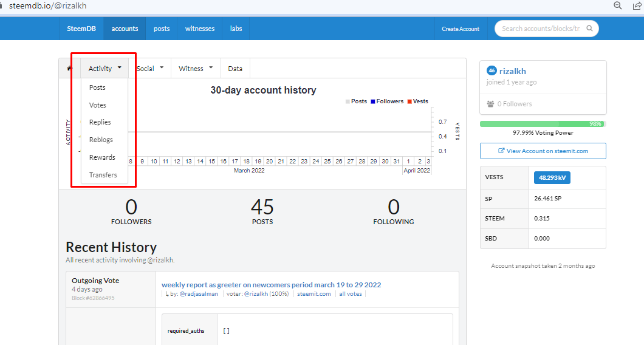Toggle Followers series in chart legend
This screenshot has width=644, height=345.
(387, 101)
